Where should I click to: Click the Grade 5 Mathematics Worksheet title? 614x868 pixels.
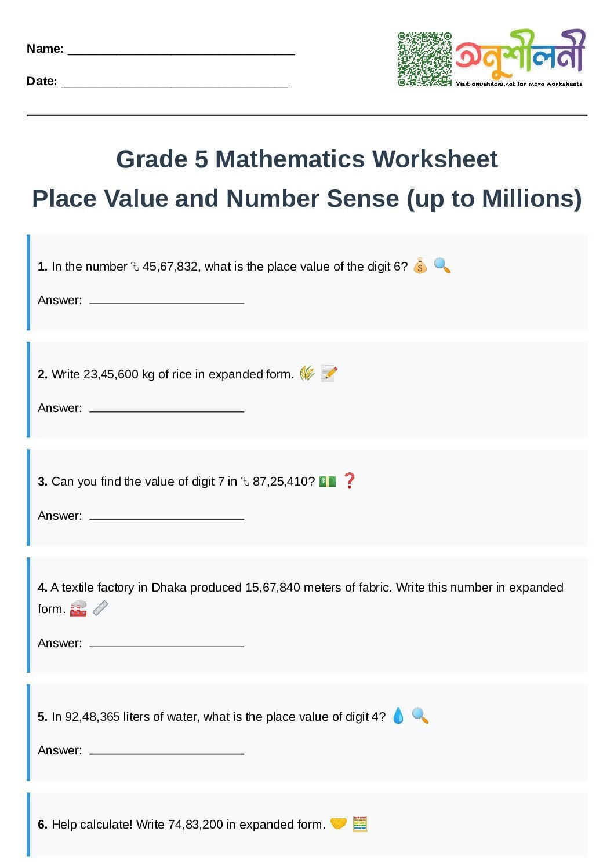coord(307,159)
